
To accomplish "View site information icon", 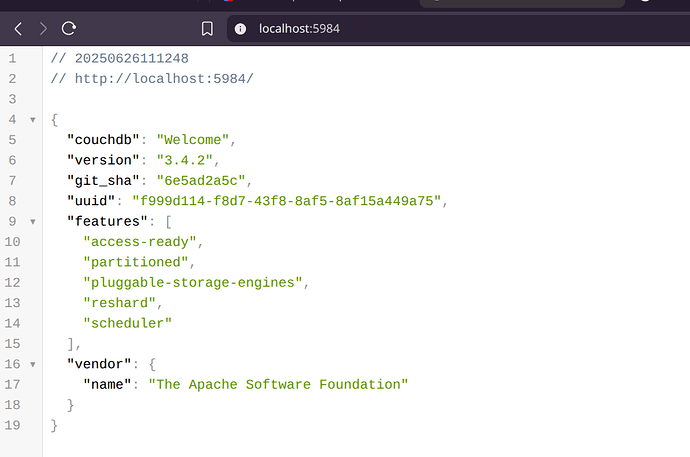I will pos(240,29).
